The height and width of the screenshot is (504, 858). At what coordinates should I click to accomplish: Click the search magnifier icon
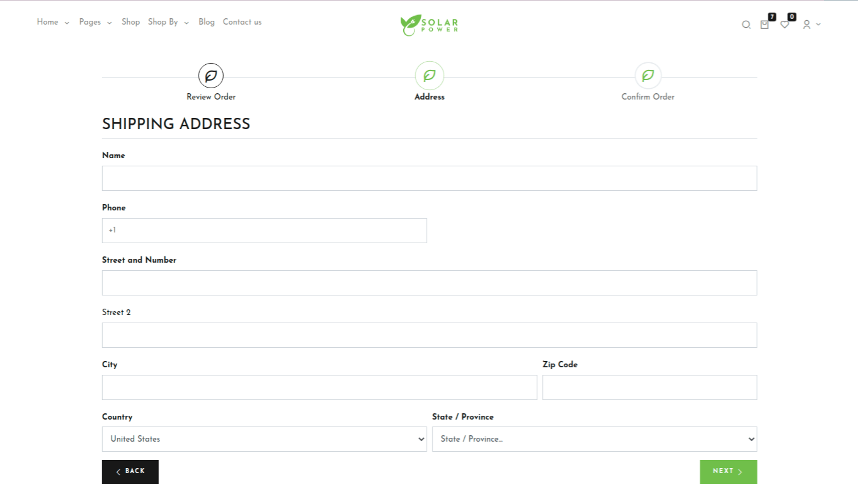(x=746, y=25)
